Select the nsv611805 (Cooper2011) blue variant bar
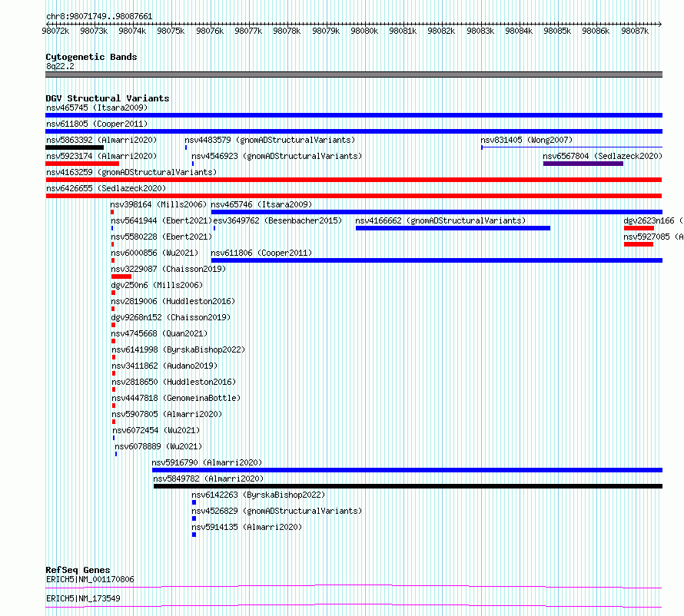 354,131
